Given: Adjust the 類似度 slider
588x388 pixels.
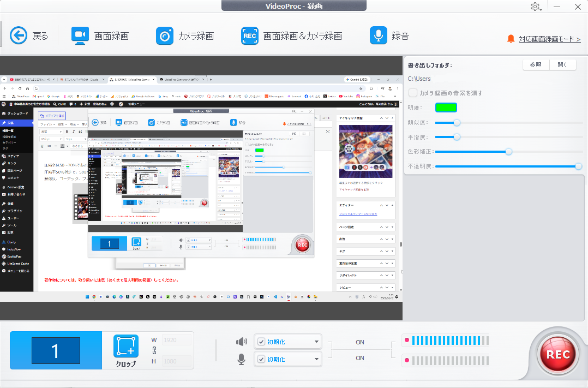Looking at the screenshot, I should [457, 123].
